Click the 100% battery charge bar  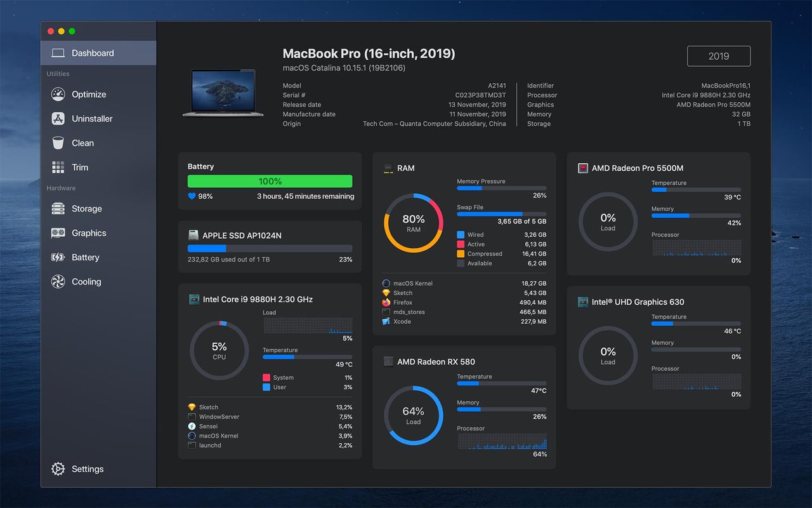(270, 181)
